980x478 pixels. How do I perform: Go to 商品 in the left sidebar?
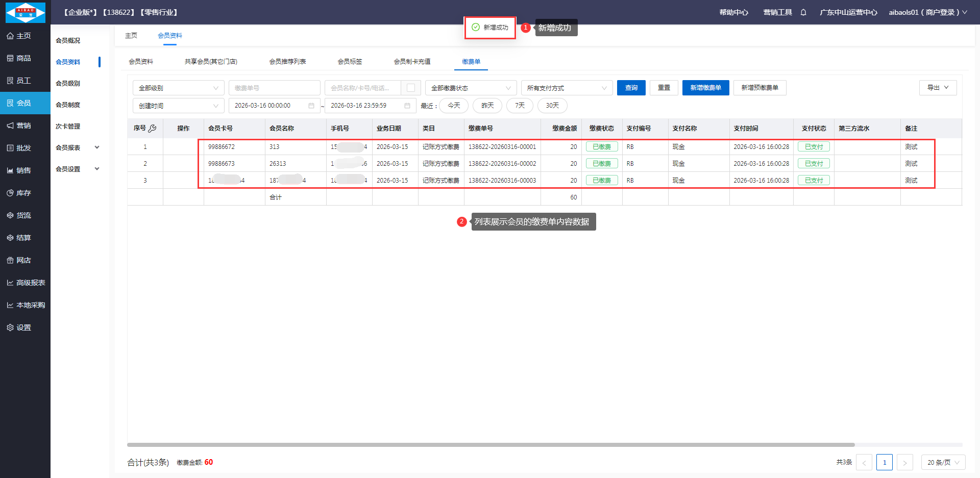[x=24, y=58]
